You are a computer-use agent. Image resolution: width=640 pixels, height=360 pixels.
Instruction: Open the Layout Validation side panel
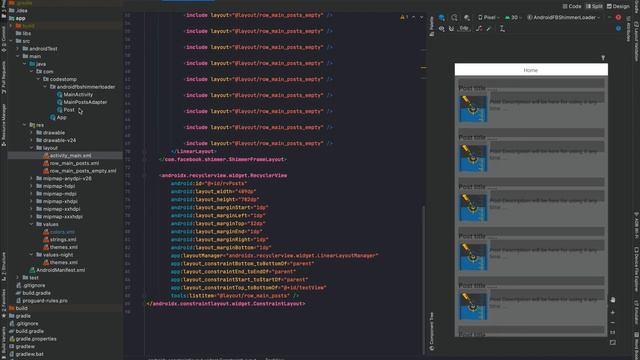click(x=636, y=41)
